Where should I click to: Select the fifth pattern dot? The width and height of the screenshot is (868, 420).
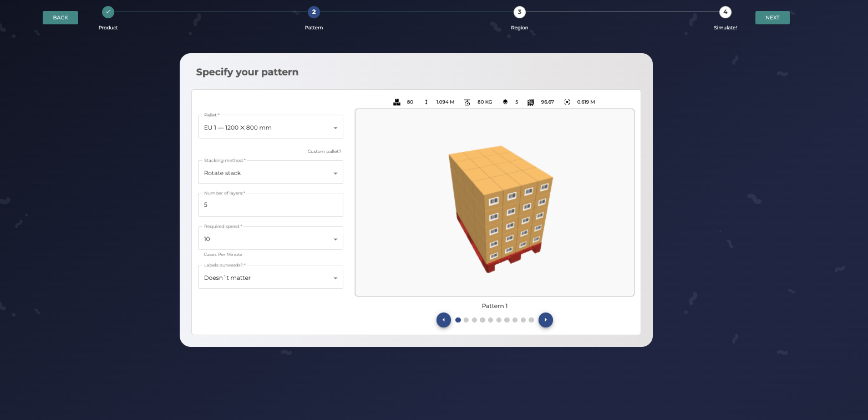[x=491, y=320]
